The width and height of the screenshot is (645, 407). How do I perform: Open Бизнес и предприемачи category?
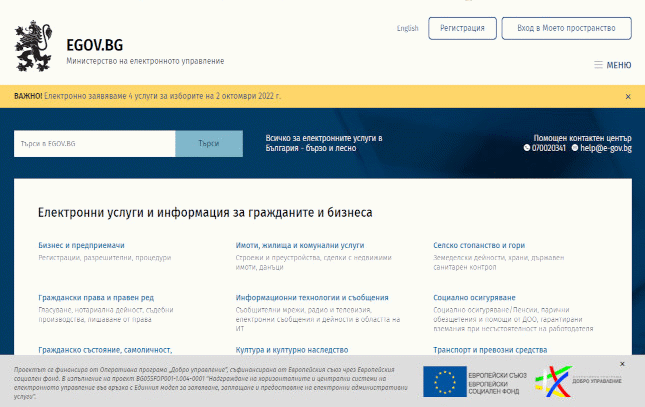pos(81,245)
